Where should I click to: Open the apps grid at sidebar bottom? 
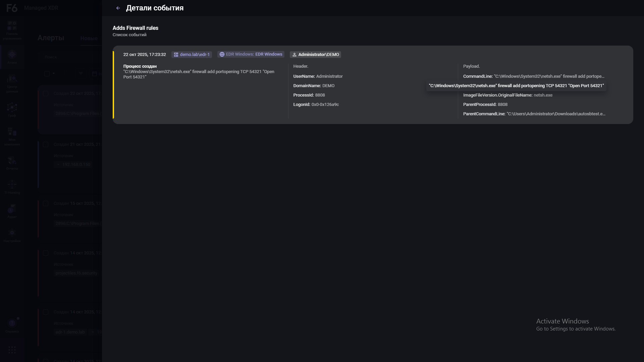click(12, 350)
